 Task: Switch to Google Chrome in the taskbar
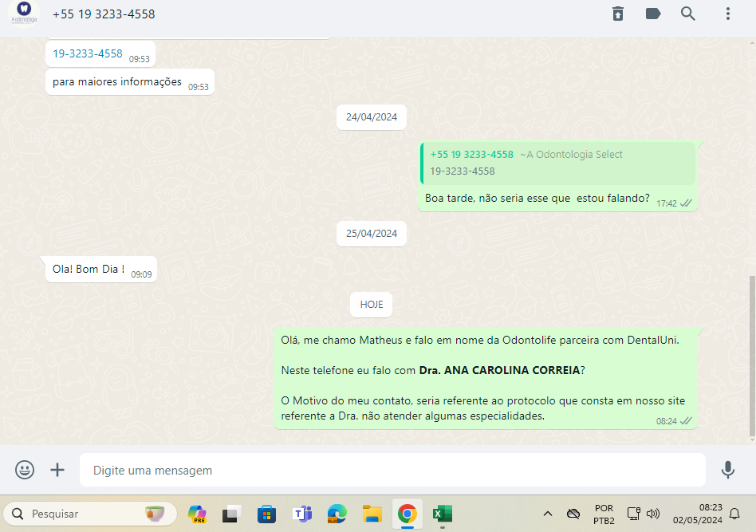pyautogui.click(x=408, y=514)
